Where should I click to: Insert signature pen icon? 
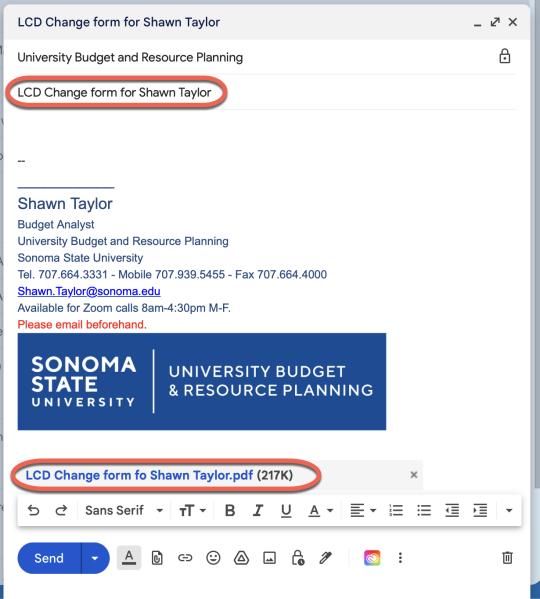[x=325, y=558]
